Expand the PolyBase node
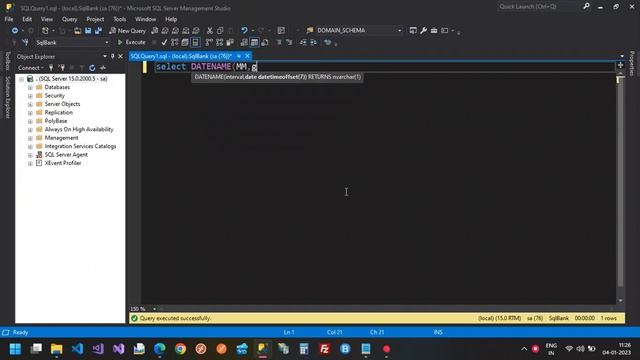 30,121
